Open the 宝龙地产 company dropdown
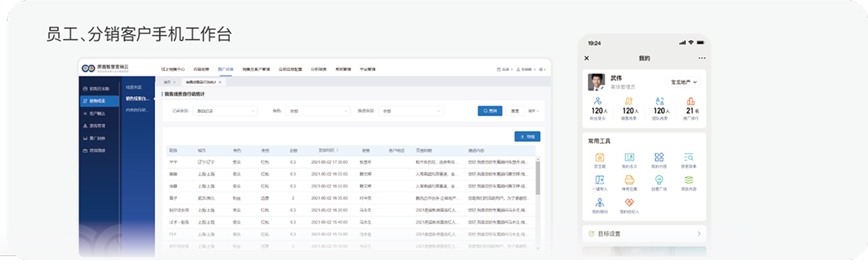Screen dimensions: 868x260 point(684,82)
